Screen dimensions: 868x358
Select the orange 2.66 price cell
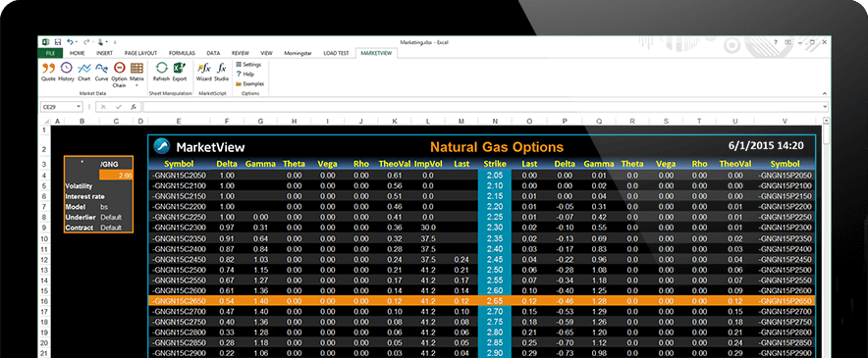tap(116, 176)
